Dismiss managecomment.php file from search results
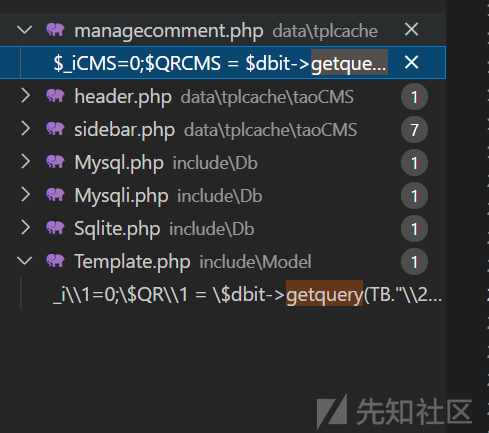Image resolution: width=489 pixels, height=433 pixels. tap(411, 30)
